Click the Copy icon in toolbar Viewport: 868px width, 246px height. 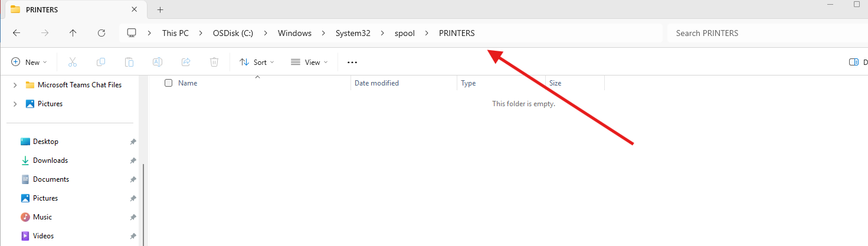[101, 62]
